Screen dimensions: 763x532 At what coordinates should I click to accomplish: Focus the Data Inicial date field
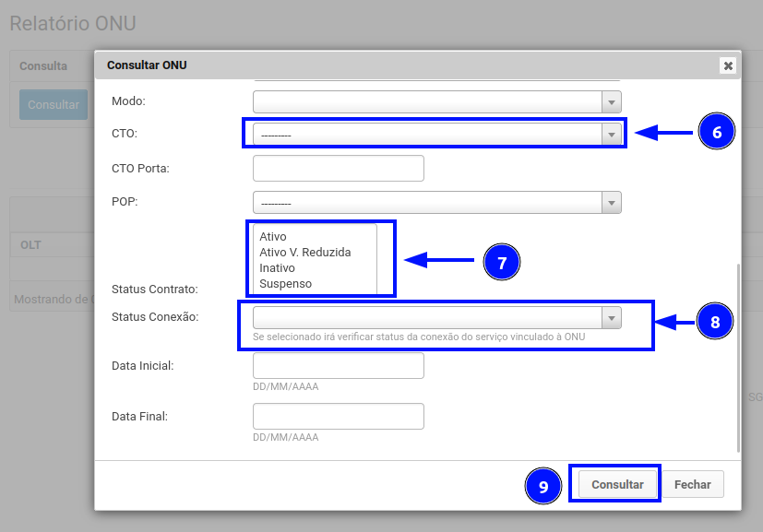coord(338,366)
